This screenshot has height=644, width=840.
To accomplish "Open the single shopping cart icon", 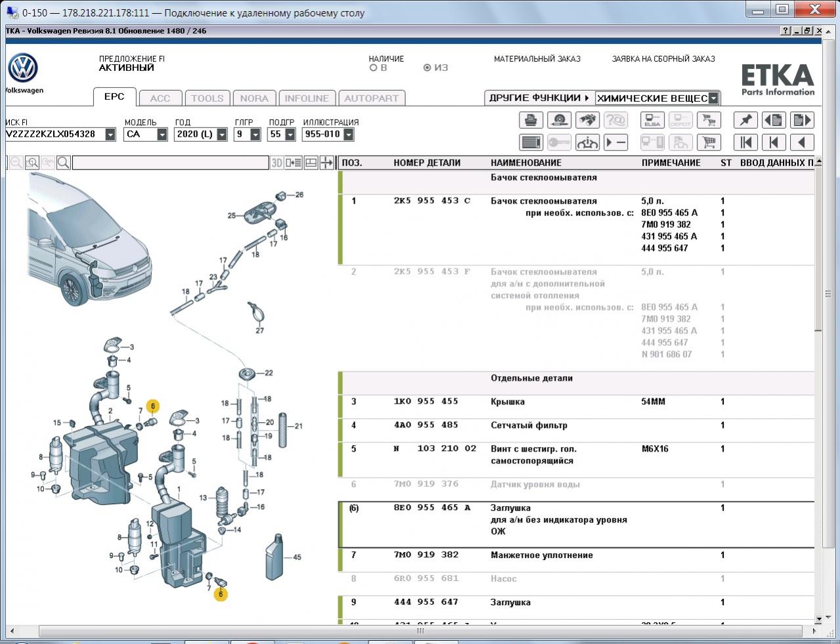I will click(x=709, y=142).
